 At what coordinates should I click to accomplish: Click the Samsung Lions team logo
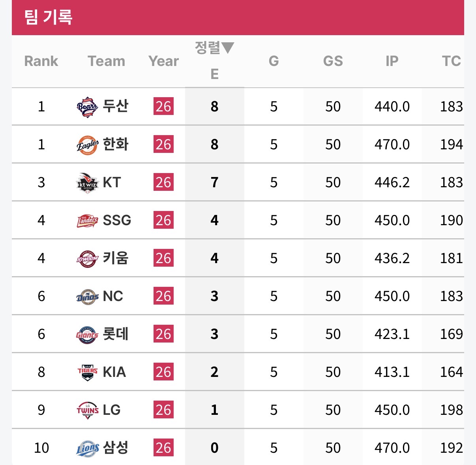point(87,448)
